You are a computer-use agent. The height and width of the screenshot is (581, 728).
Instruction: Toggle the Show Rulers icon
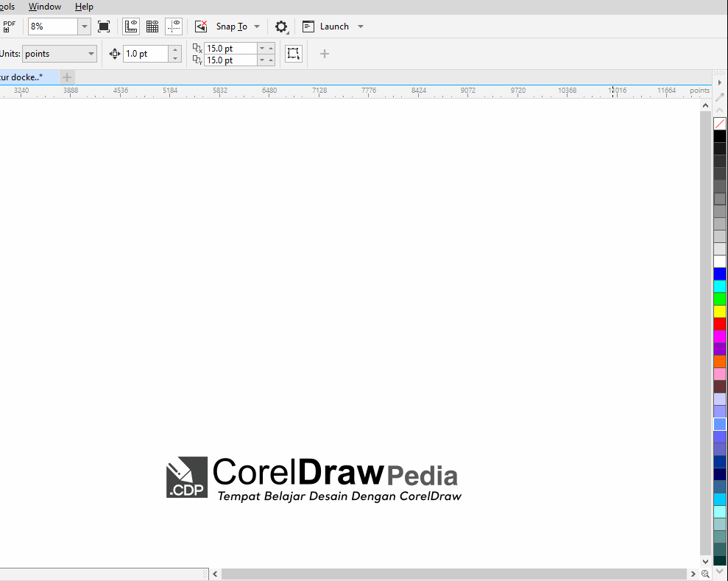click(130, 26)
